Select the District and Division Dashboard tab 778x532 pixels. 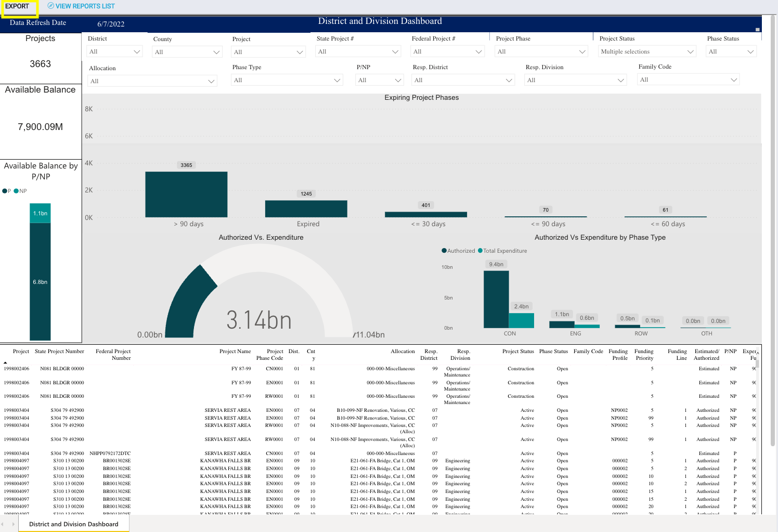[74, 524]
